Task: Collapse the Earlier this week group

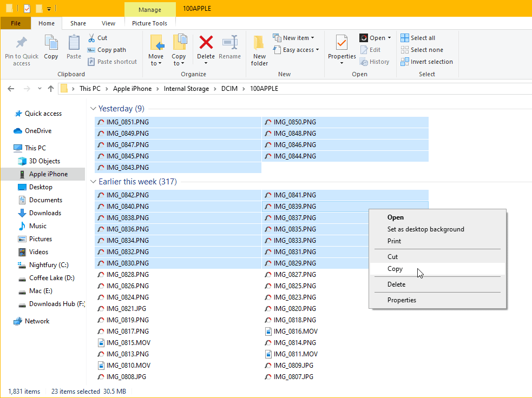Action: coord(93,182)
